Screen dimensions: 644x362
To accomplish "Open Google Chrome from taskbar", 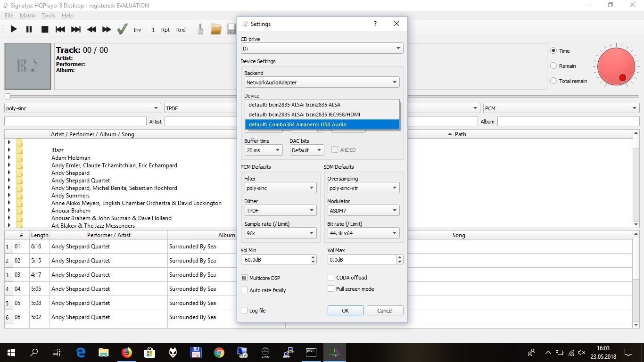I will coord(219,352).
